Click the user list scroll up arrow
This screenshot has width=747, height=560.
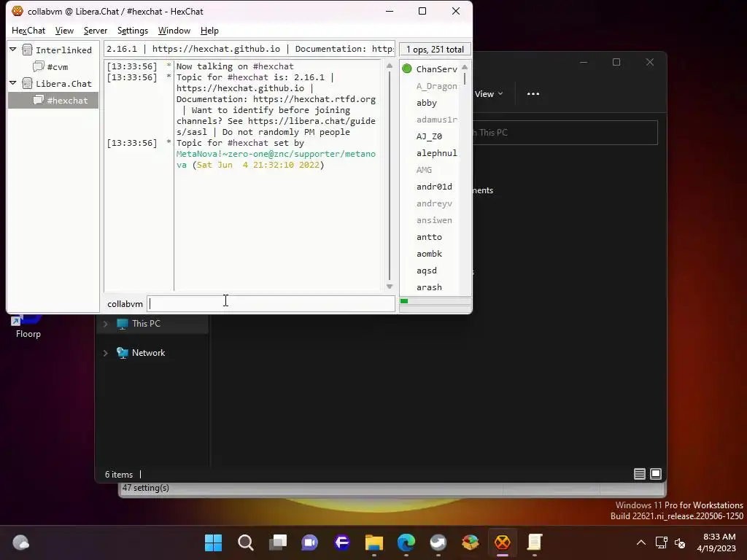point(465,67)
